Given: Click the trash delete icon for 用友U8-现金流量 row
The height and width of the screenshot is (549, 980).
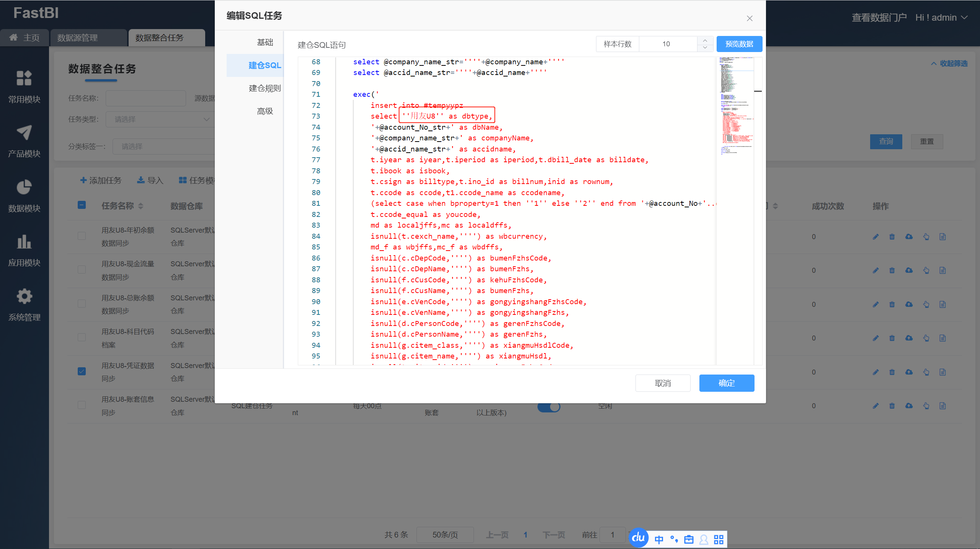Looking at the screenshot, I should [x=892, y=270].
